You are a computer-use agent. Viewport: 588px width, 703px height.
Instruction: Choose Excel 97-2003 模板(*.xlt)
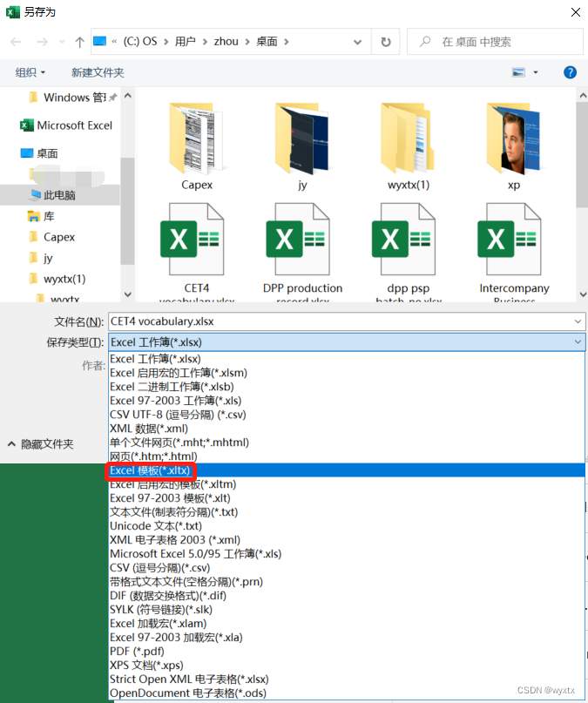tap(347, 498)
